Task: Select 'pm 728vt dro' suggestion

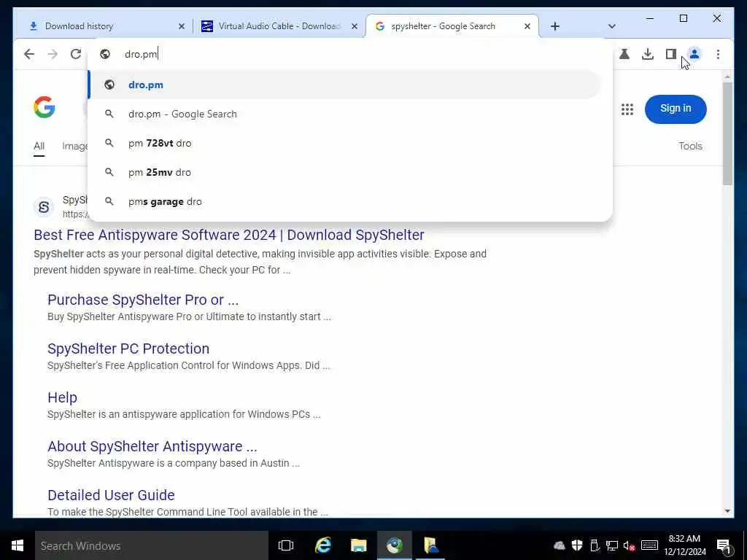Action: click(x=344, y=144)
